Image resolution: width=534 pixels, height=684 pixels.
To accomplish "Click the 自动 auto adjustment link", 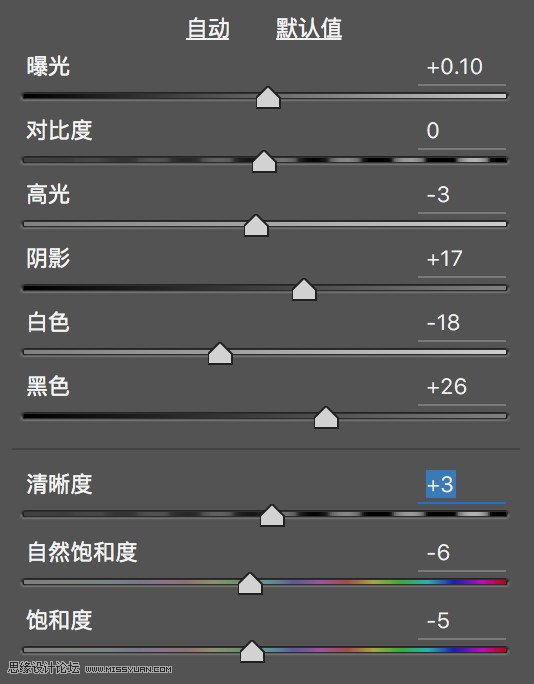I will [208, 29].
